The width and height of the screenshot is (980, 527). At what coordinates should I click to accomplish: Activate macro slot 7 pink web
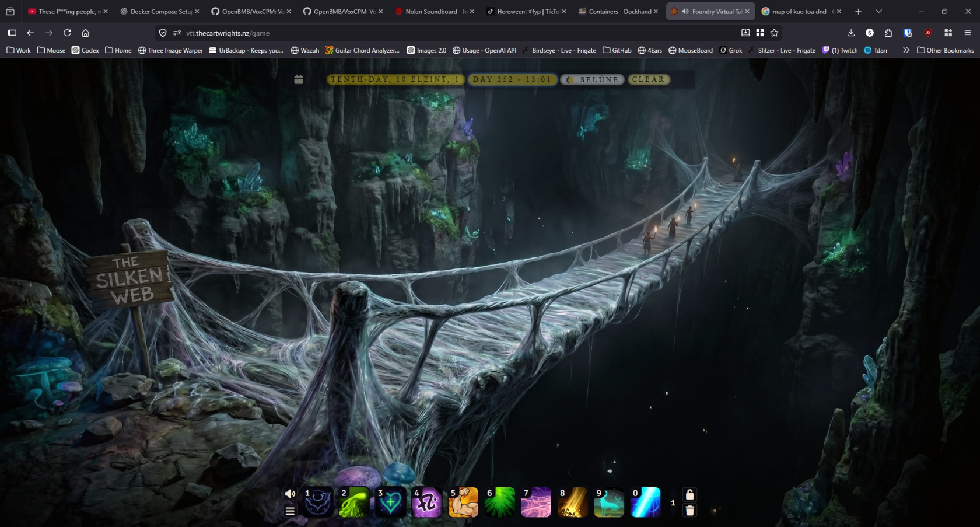tap(537, 502)
